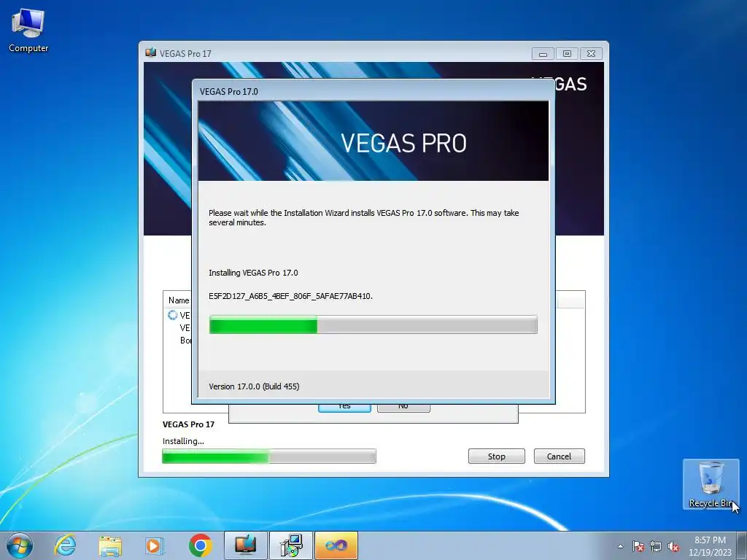Image resolution: width=747 pixels, height=560 pixels.
Task: Click the Cancel button in installer
Action: (x=559, y=456)
